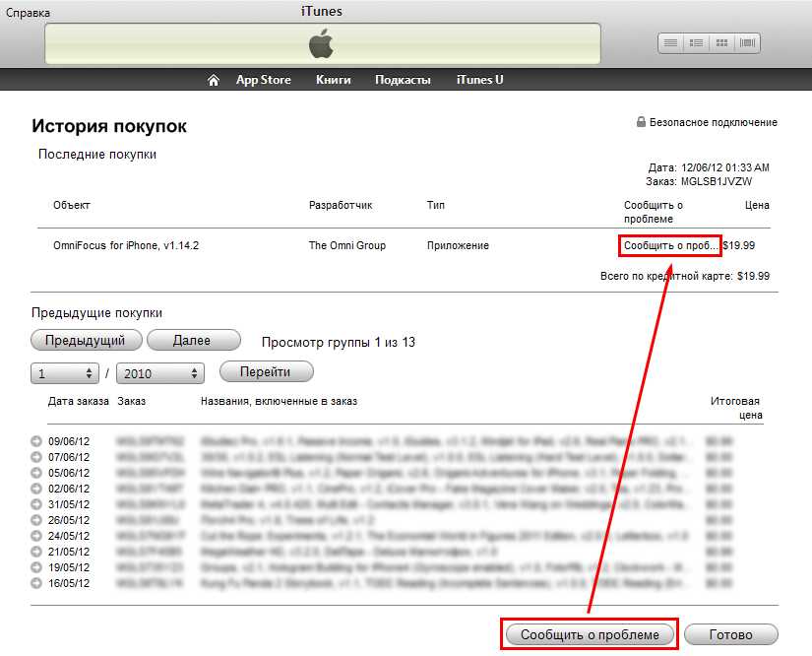The height and width of the screenshot is (656, 812).
Task: Click The Omni Group developer text
Action: 347,245
